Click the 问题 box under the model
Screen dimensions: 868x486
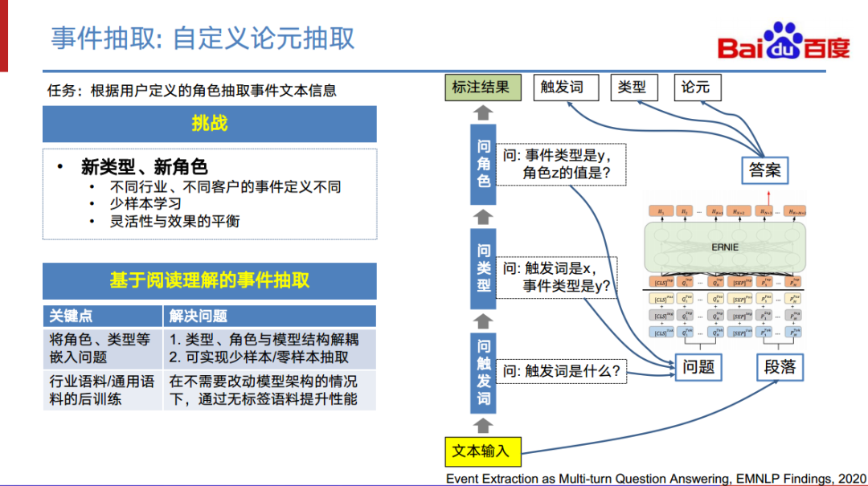pos(698,367)
